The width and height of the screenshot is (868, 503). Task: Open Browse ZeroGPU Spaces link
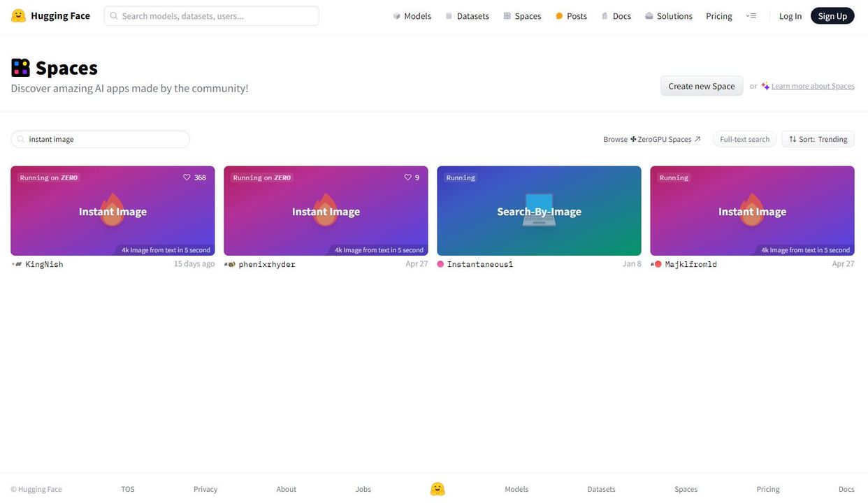click(x=652, y=139)
